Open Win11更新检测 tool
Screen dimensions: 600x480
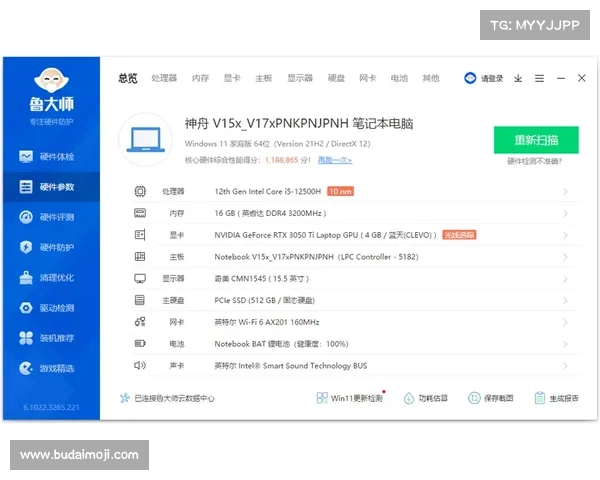(x=350, y=398)
